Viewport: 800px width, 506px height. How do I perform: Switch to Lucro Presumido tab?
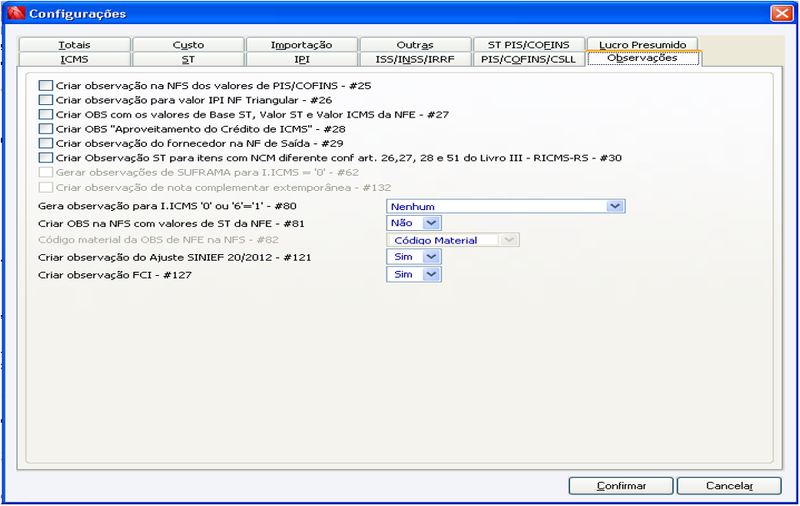(x=642, y=44)
